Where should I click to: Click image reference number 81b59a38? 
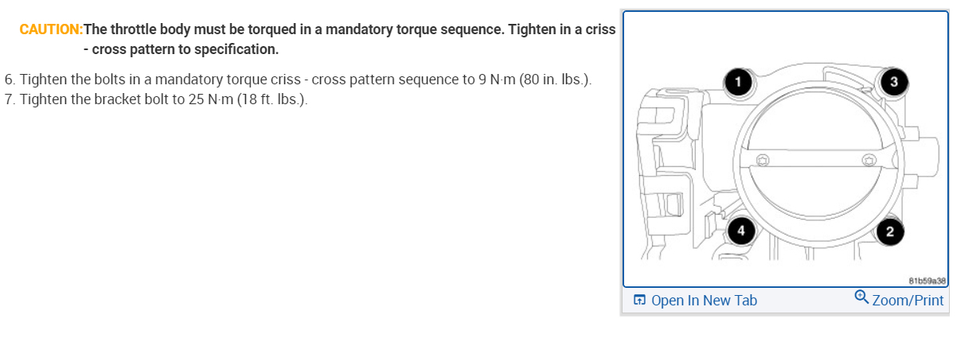point(927,280)
